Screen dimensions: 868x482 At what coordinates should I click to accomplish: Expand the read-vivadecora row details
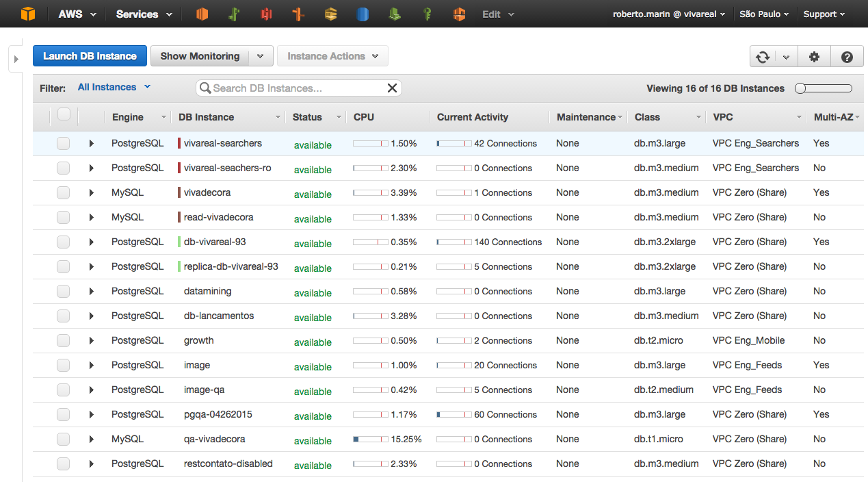click(x=91, y=217)
